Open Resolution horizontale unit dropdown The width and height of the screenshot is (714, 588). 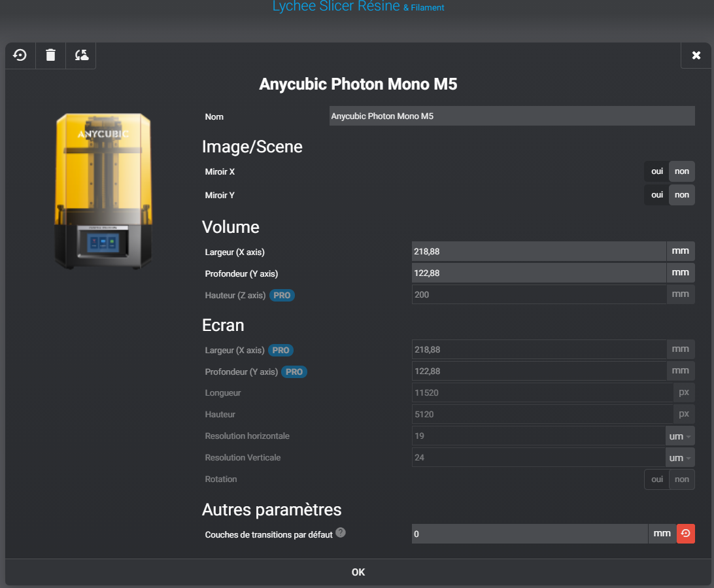[680, 436]
